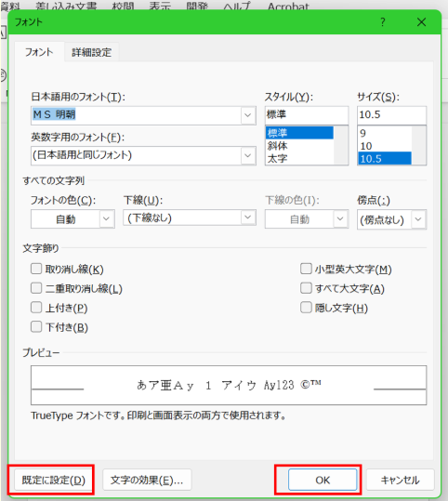Confirm with the OK button
The height and width of the screenshot is (501, 448).
tap(323, 480)
